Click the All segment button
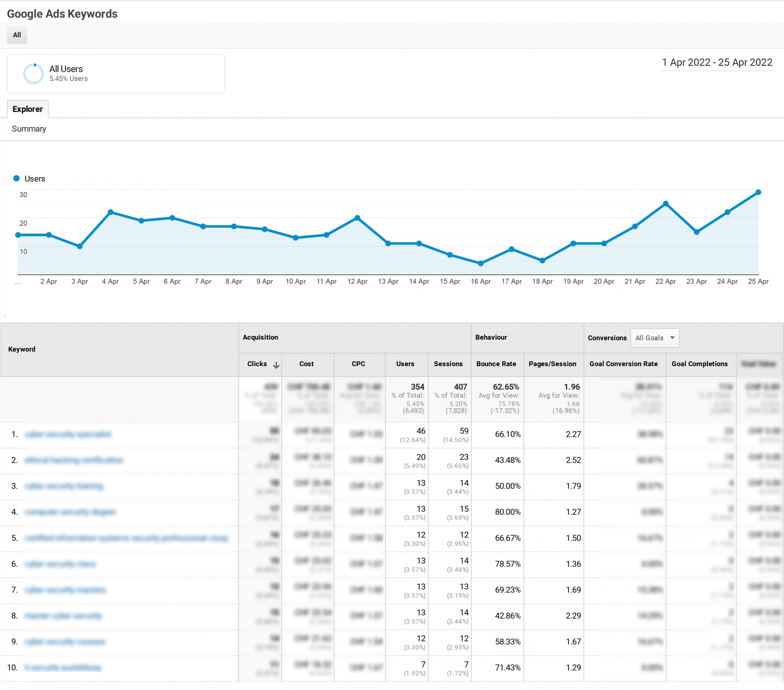This screenshot has height=690, width=784. (17, 35)
